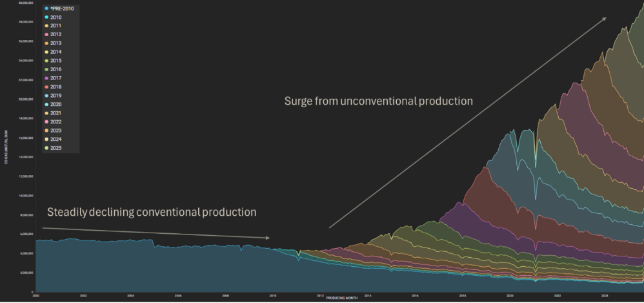Click the 2011 legend color dot
The height and width of the screenshot is (303, 644).
pos(46,26)
